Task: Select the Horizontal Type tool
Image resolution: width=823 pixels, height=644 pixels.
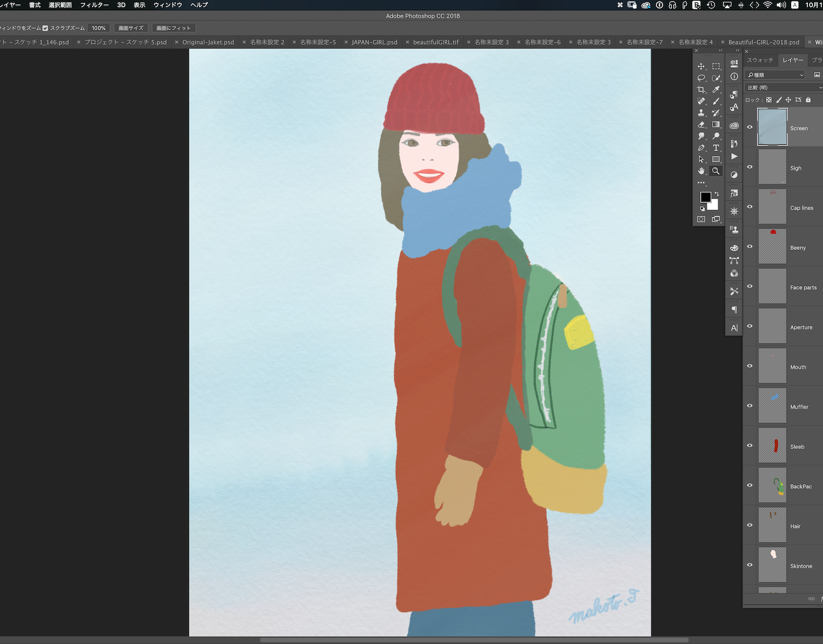Action: click(716, 148)
